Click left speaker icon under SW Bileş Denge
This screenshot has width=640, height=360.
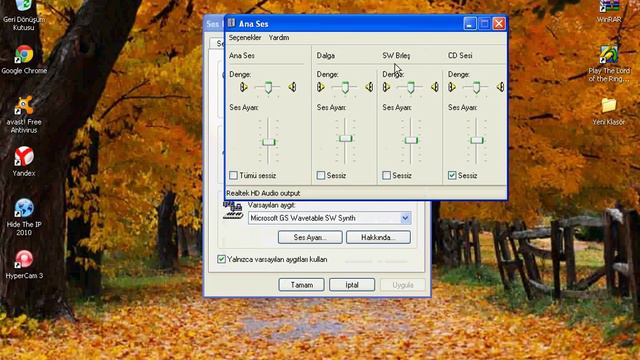(386, 87)
